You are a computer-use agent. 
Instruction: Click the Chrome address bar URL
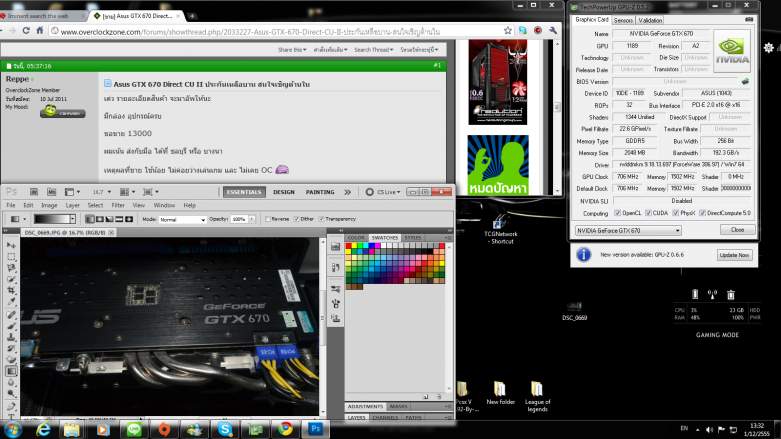point(251,31)
